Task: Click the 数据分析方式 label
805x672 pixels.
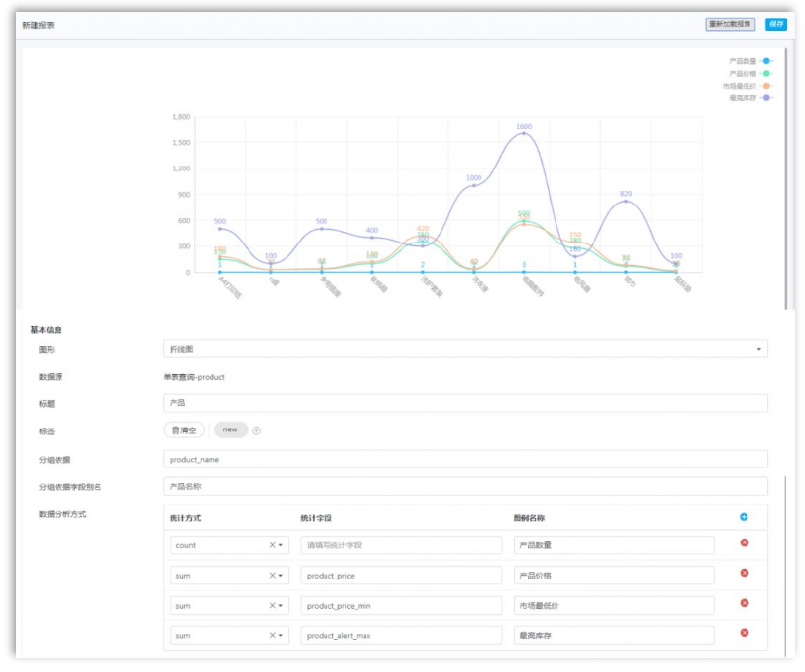Action: (x=62, y=514)
